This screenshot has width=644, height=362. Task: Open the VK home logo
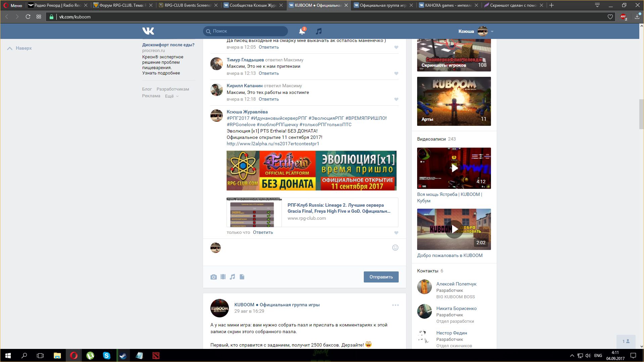point(148,31)
